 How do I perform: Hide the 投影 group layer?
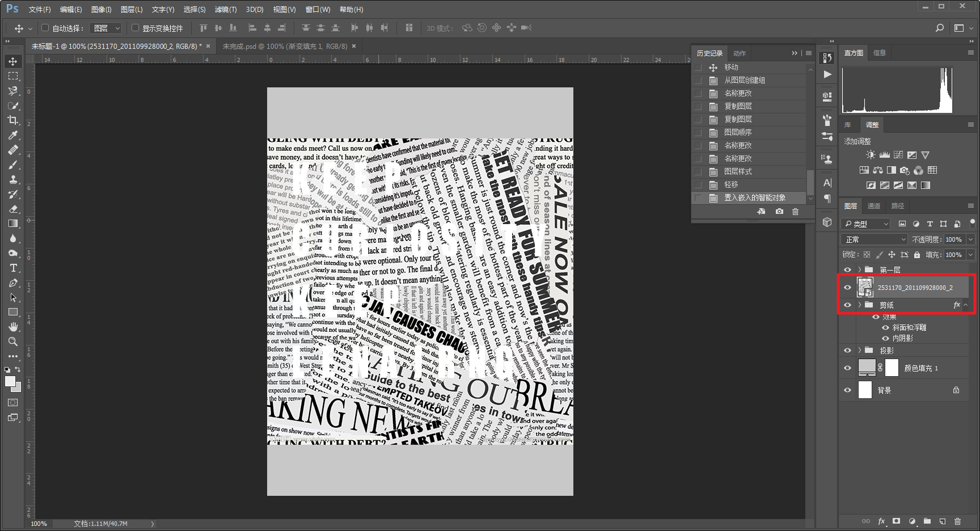pyautogui.click(x=847, y=351)
